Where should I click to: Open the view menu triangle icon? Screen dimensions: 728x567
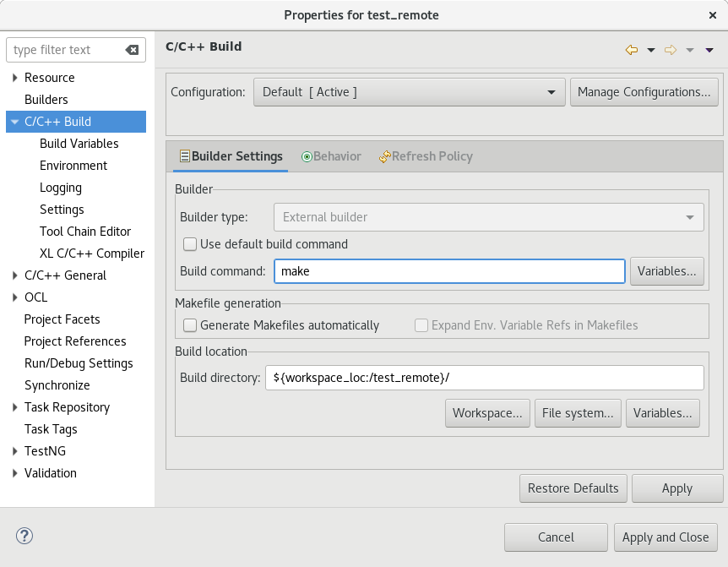click(709, 50)
